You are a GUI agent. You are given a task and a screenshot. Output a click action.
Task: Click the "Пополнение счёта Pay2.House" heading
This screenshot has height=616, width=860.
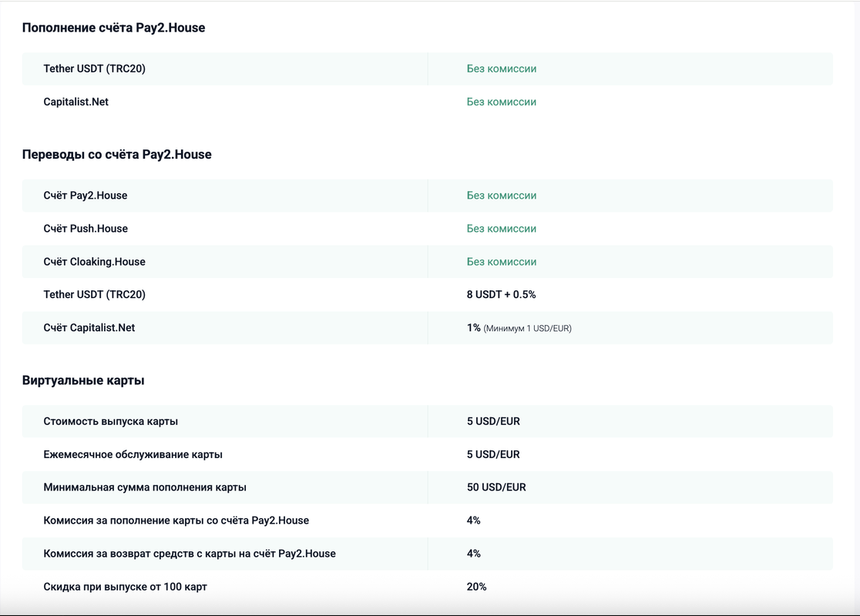click(x=113, y=28)
